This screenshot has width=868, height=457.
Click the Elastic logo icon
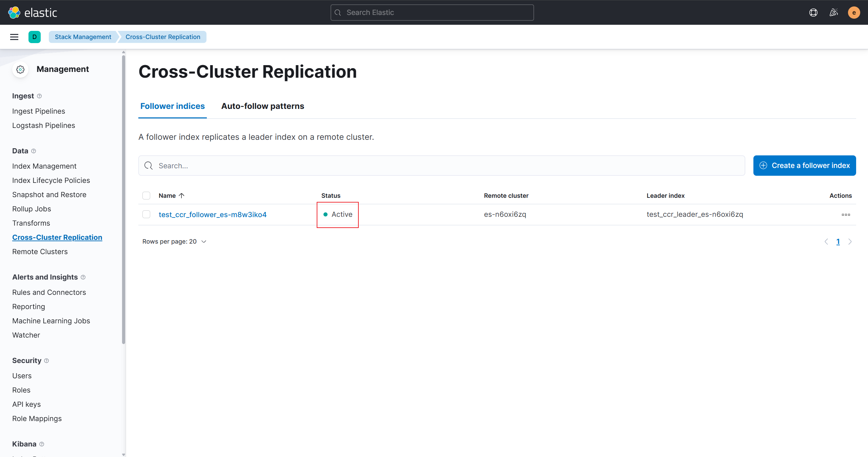[14, 13]
